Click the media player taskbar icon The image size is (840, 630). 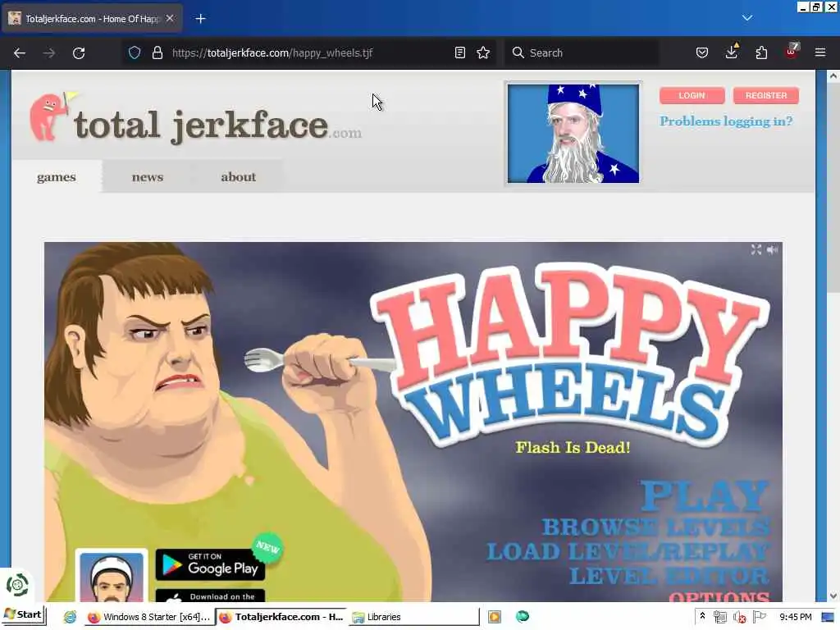(495, 617)
